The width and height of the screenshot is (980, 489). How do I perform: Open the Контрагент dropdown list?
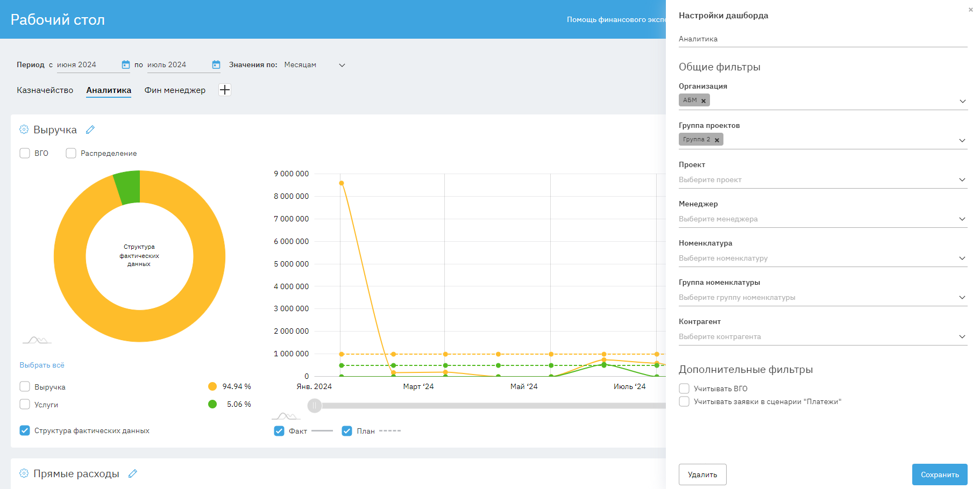(x=962, y=336)
